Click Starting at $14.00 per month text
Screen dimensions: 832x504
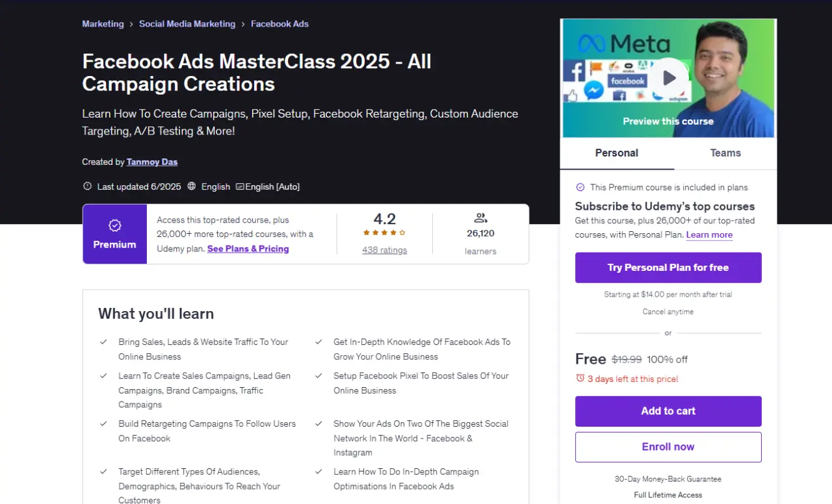668,295
